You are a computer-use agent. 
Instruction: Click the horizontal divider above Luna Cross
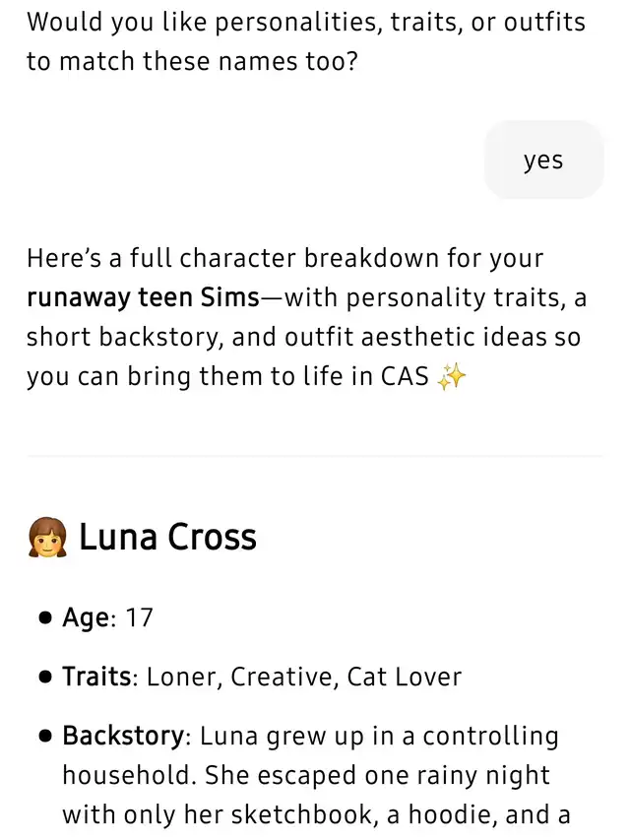coord(315,456)
